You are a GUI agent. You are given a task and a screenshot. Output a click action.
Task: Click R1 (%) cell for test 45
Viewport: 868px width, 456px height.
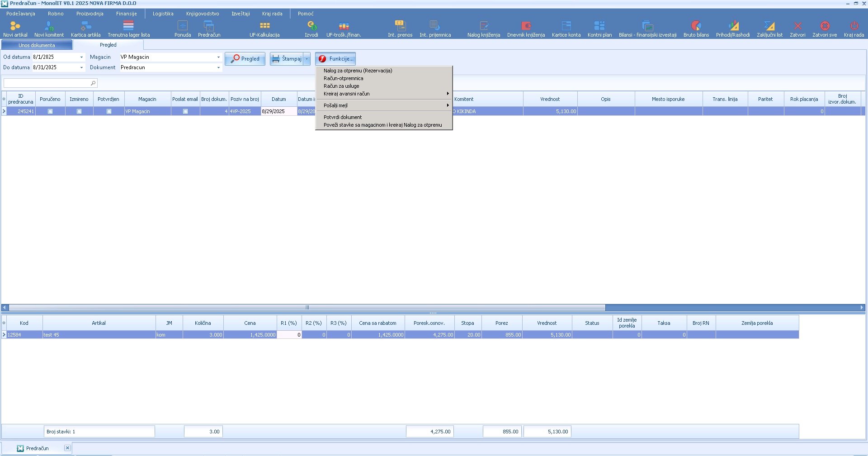point(289,335)
